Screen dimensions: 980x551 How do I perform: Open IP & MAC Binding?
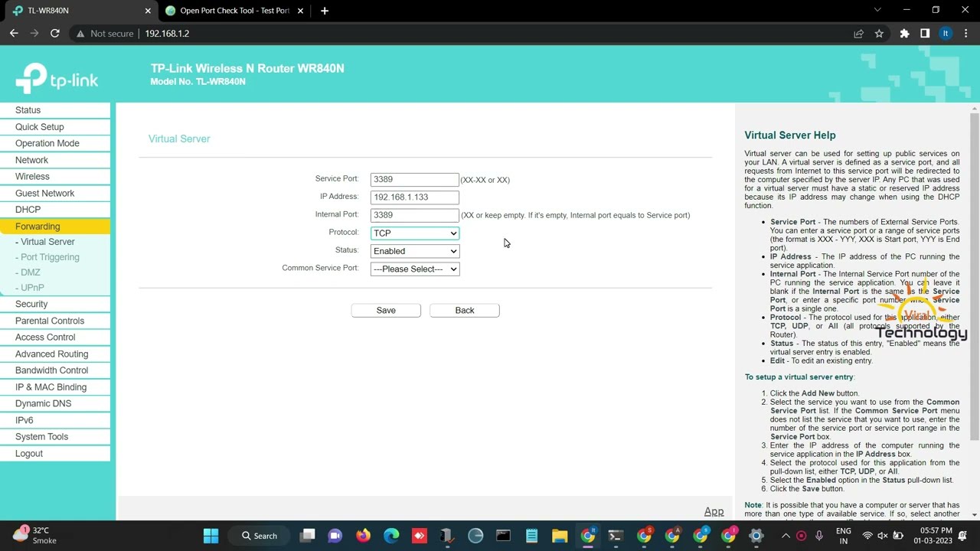(x=55, y=387)
